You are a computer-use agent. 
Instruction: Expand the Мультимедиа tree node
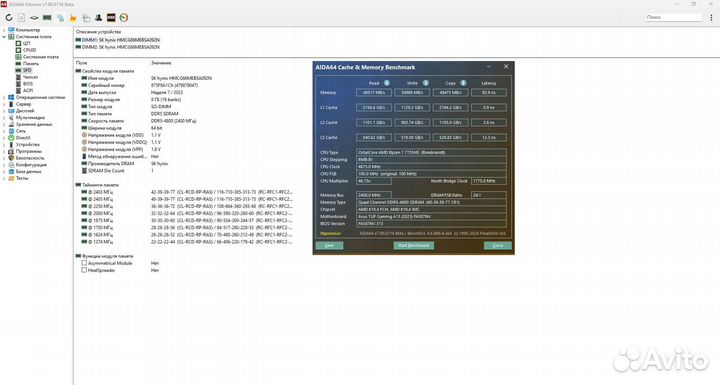tap(4, 118)
